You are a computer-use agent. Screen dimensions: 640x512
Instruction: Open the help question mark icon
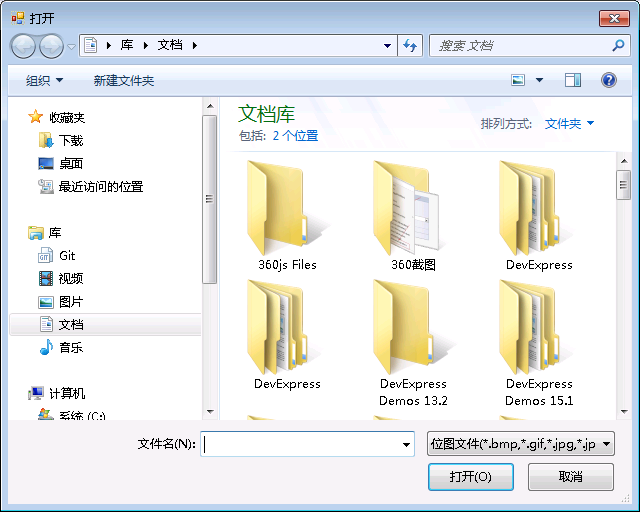click(x=608, y=80)
